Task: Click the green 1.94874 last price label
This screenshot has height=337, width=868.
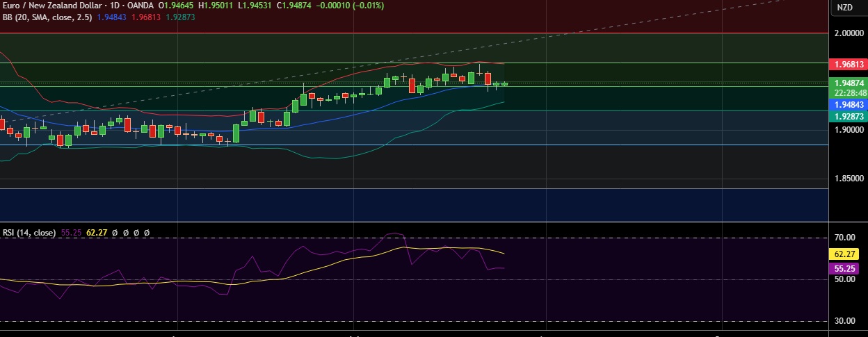Action: click(849, 83)
